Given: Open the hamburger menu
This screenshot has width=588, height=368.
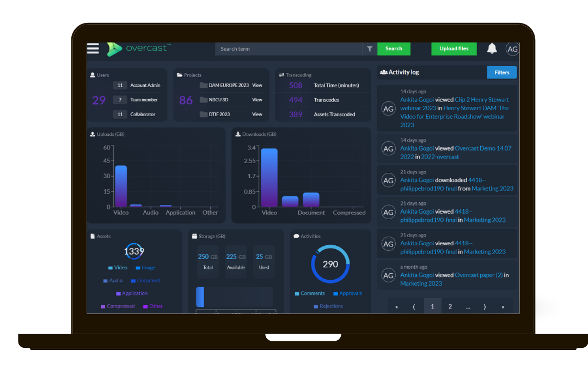Looking at the screenshot, I should click(x=93, y=49).
